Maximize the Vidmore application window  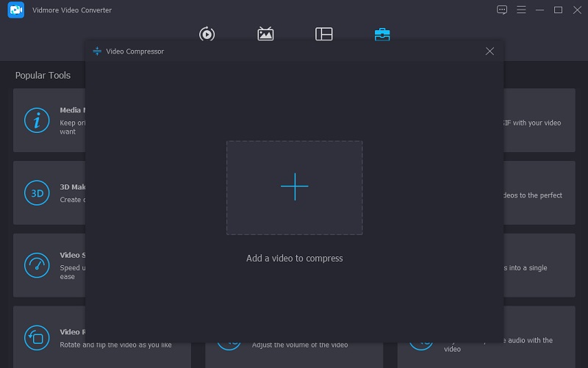pos(558,10)
